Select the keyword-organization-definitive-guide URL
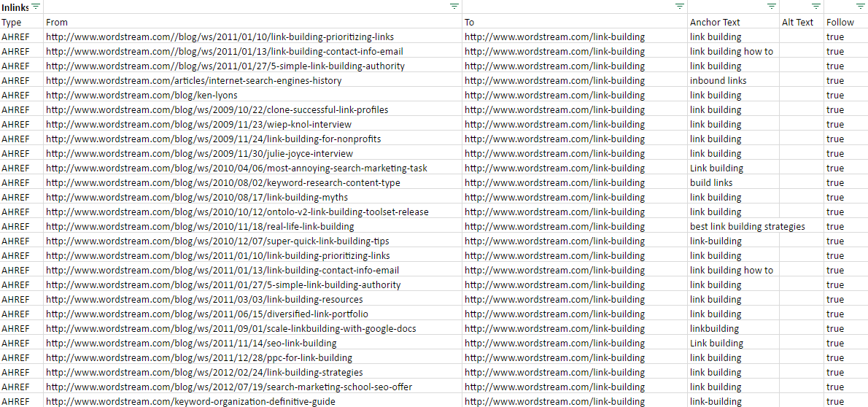Viewport: 868px width, 407px height. 190,401
